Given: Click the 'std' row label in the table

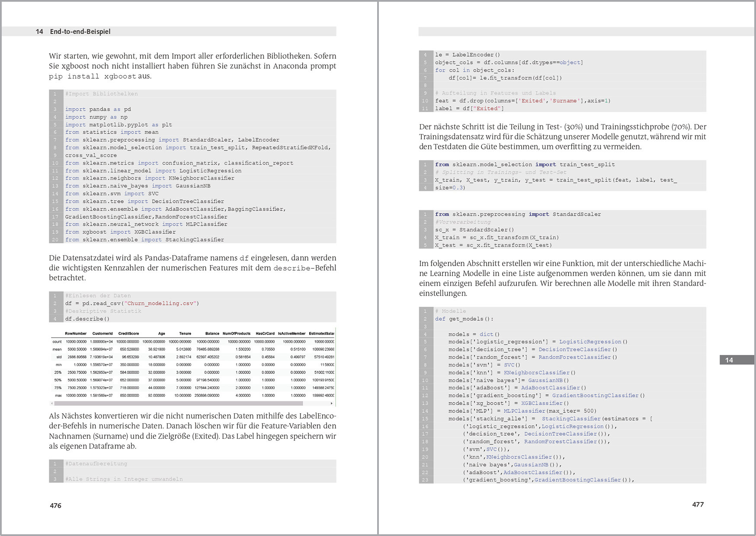Looking at the screenshot, I should point(59,357).
